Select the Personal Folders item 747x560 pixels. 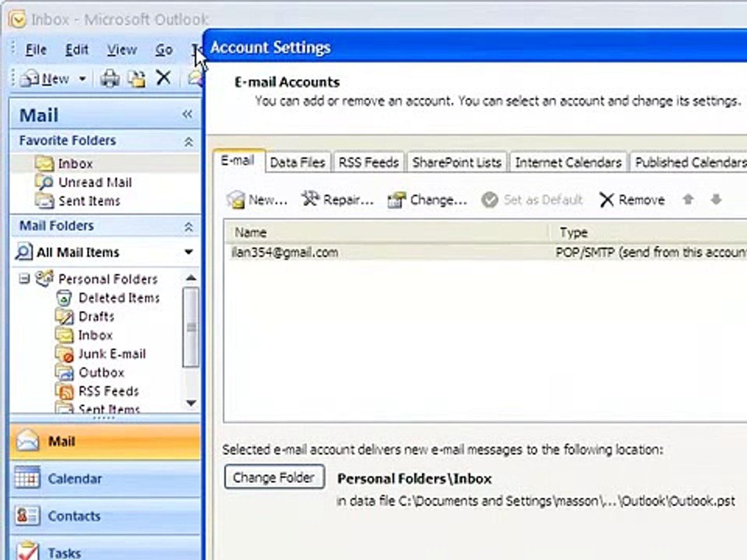[108, 279]
